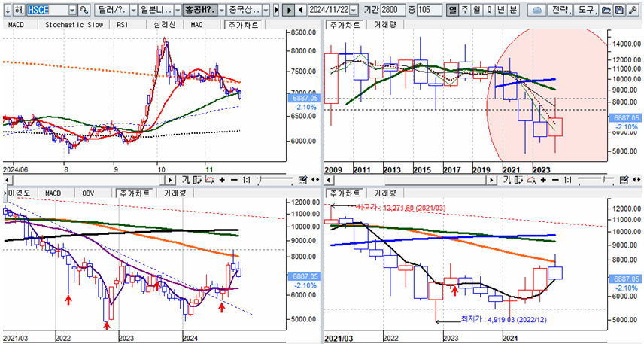The width and height of the screenshot is (644, 344).
Task: Click the list-panel icon below the daily chart
Action: coord(198,180)
